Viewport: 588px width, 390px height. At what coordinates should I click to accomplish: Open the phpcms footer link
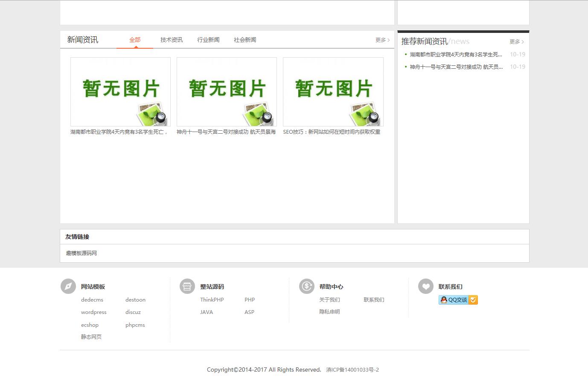pyautogui.click(x=135, y=325)
